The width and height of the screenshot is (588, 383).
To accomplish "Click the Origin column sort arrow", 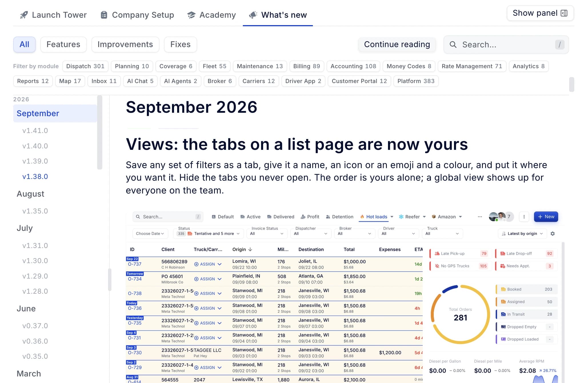I will click(x=250, y=249).
